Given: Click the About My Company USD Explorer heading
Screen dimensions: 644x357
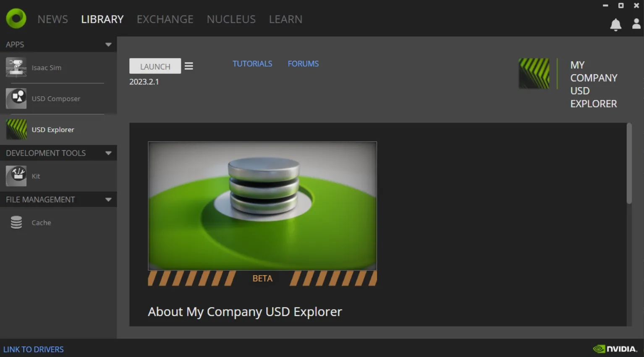Looking at the screenshot, I should coord(245,312).
